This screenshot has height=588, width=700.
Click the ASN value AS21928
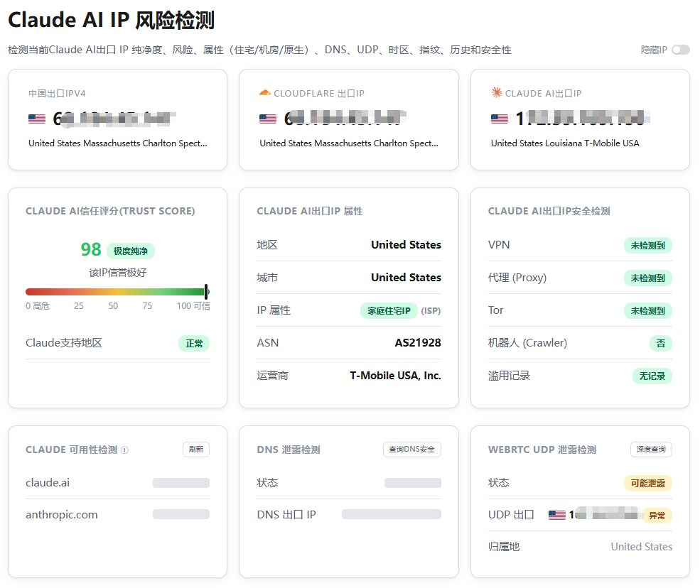[418, 342]
